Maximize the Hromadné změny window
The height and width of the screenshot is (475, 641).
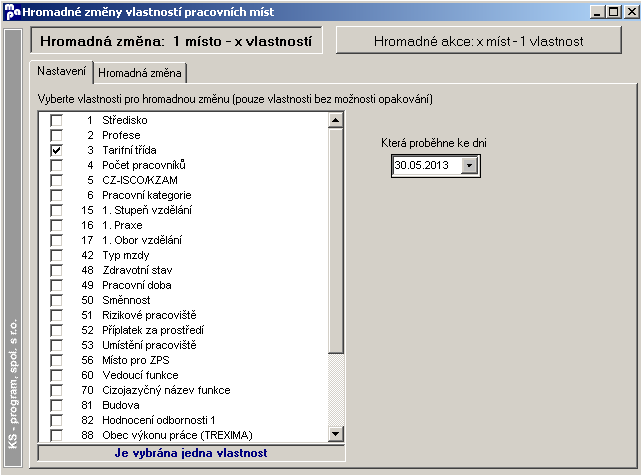click(614, 12)
